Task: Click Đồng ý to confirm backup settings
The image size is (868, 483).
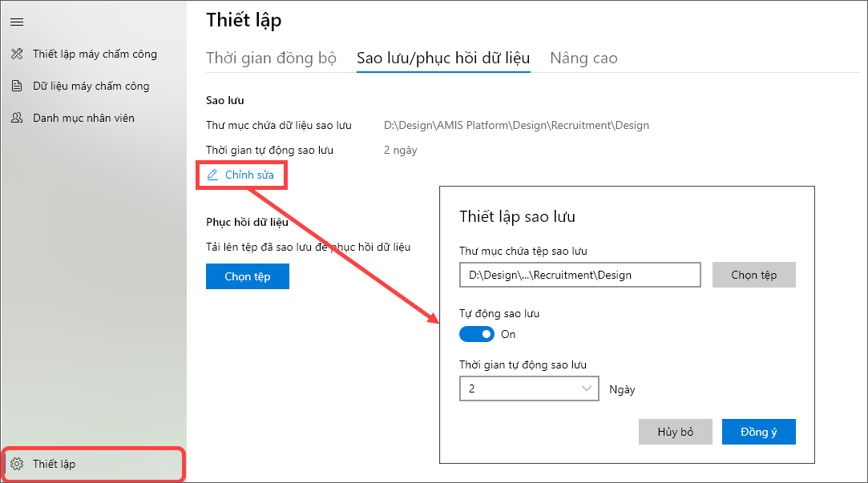Action: (758, 432)
